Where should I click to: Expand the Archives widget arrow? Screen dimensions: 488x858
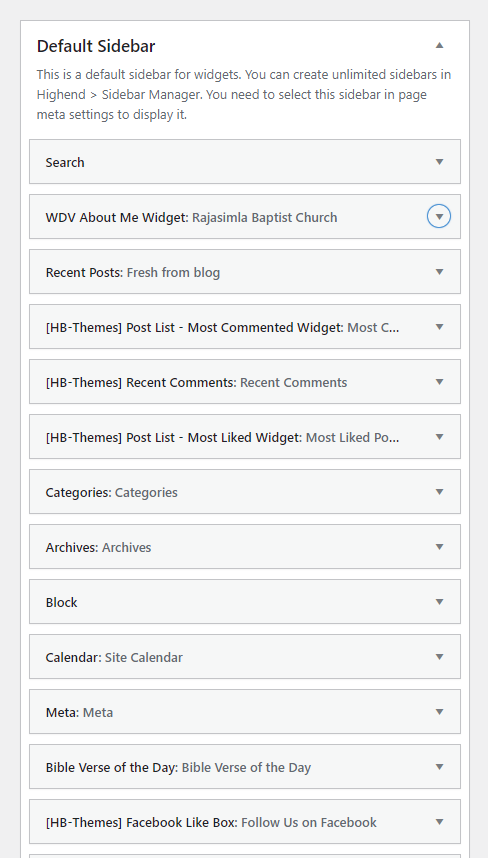tap(439, 547)
